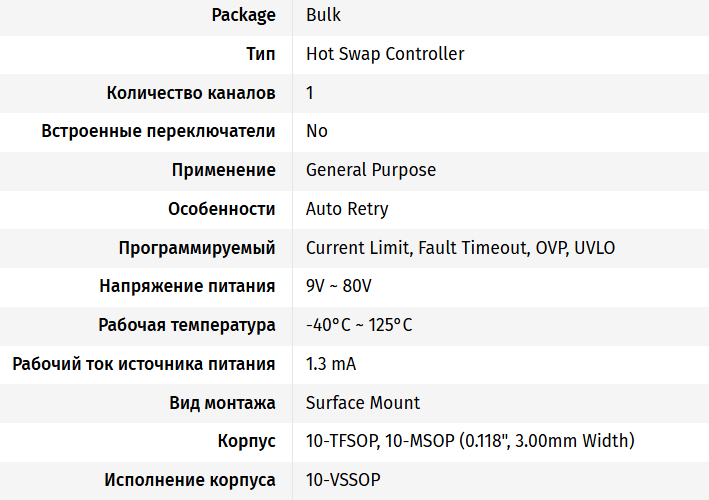
Task: Click the "Package" row label
Action: point(243,15)
